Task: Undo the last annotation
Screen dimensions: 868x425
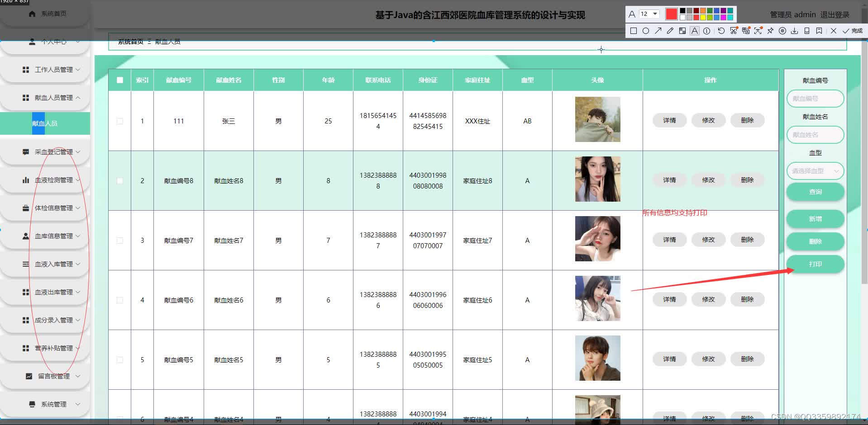Action: 721,31
